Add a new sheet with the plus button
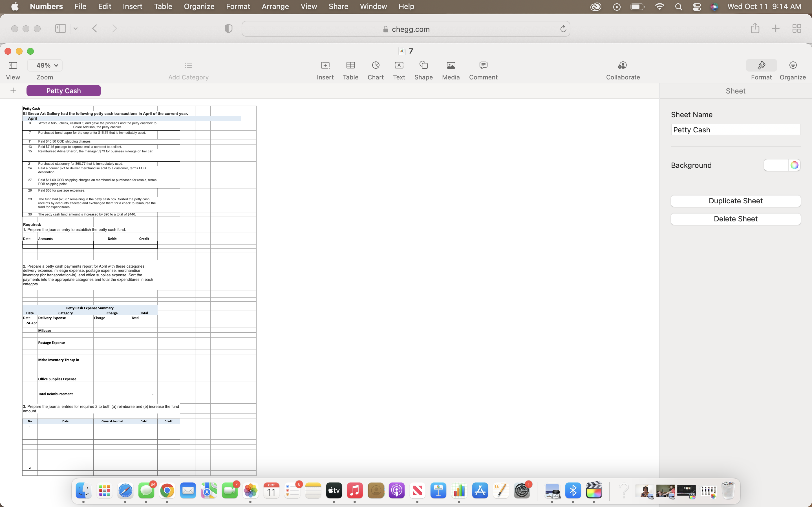This screenshot has height=507, width=812. (13, 90)
